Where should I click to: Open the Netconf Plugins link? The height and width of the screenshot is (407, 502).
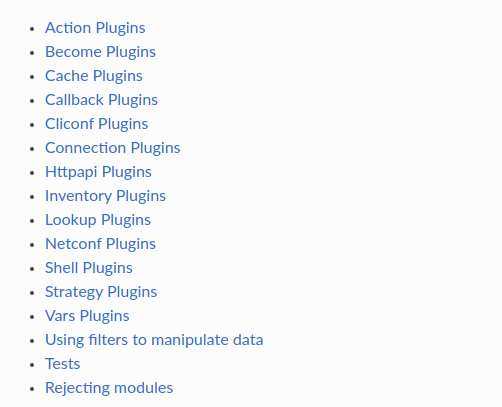(x=100, y=244)
